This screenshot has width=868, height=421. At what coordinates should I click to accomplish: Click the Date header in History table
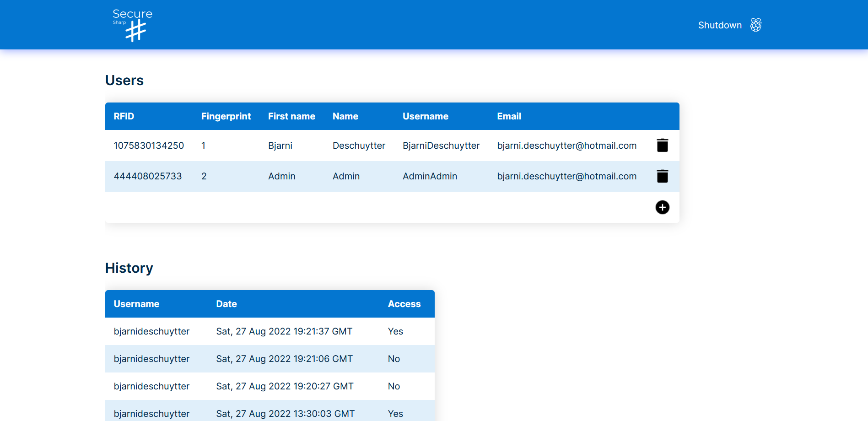click(x=226, y=304)
